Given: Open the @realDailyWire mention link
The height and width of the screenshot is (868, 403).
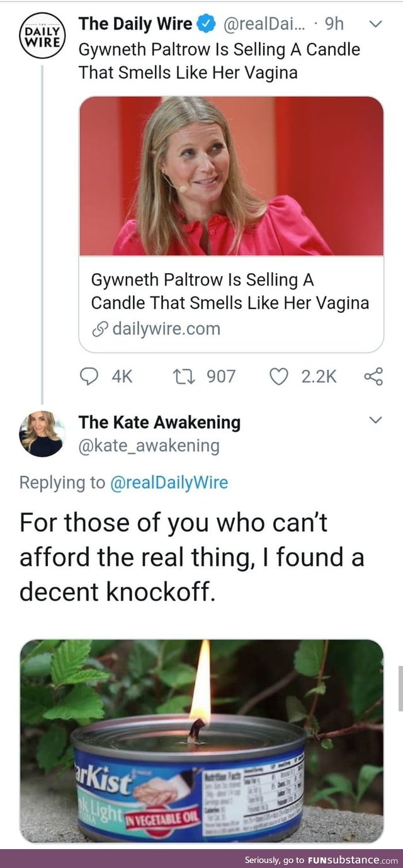Looking at the screenshot, I should (x=169, y=483).
